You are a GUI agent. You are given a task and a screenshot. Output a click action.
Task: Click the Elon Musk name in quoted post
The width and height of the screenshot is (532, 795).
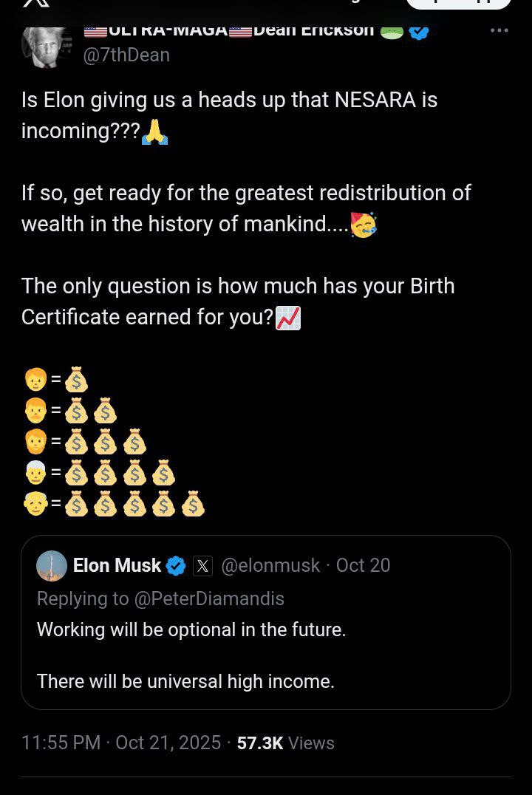pyautogui.click(x=117, y=566)
